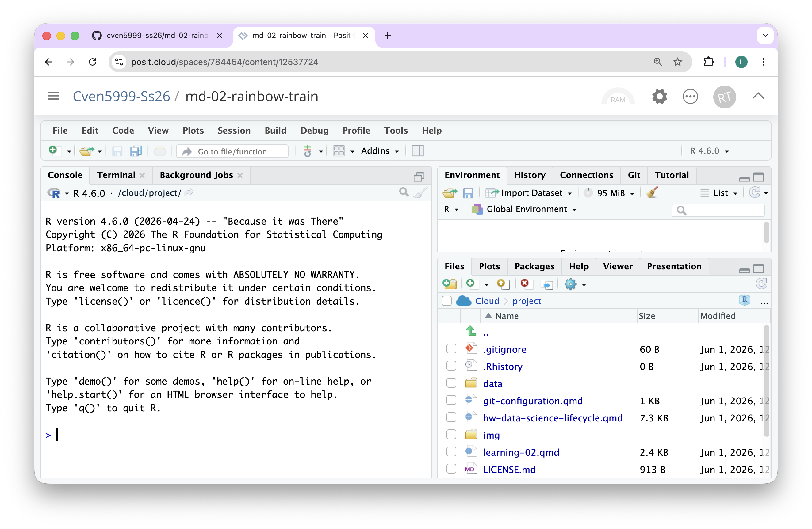Click the workspace panes grid icon
This screenshot has width=812, height=529.
point(339,151)
